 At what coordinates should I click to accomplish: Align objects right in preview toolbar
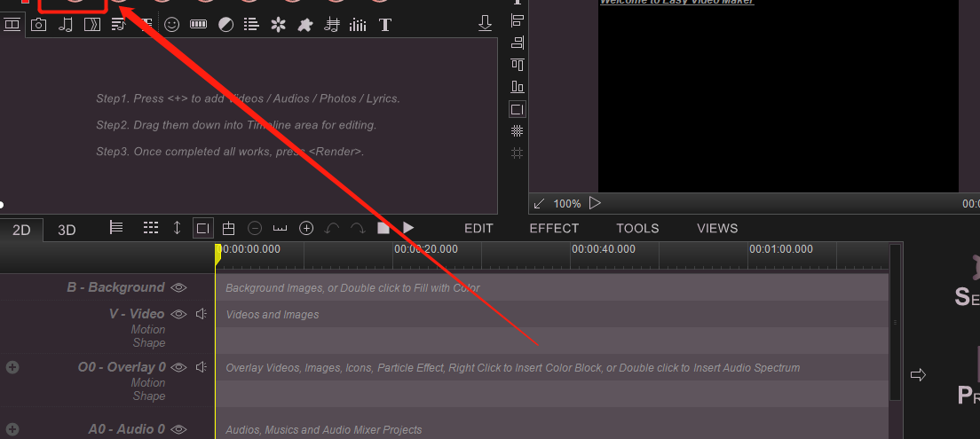coord(517,43)
